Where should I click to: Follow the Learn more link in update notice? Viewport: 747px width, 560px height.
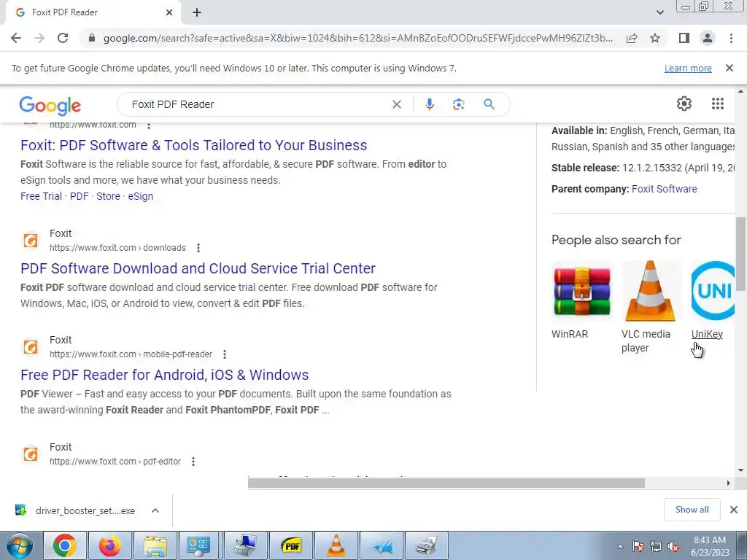tap(688, 68)
